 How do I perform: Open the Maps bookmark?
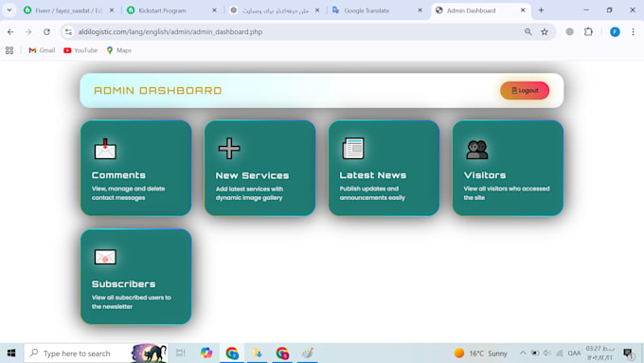(x=119, y=50)
